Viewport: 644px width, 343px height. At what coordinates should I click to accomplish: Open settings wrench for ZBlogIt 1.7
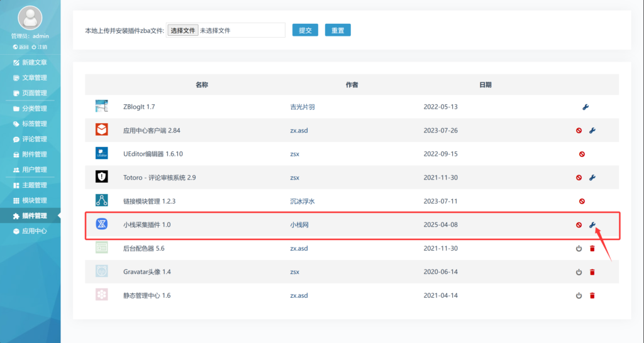586,107
